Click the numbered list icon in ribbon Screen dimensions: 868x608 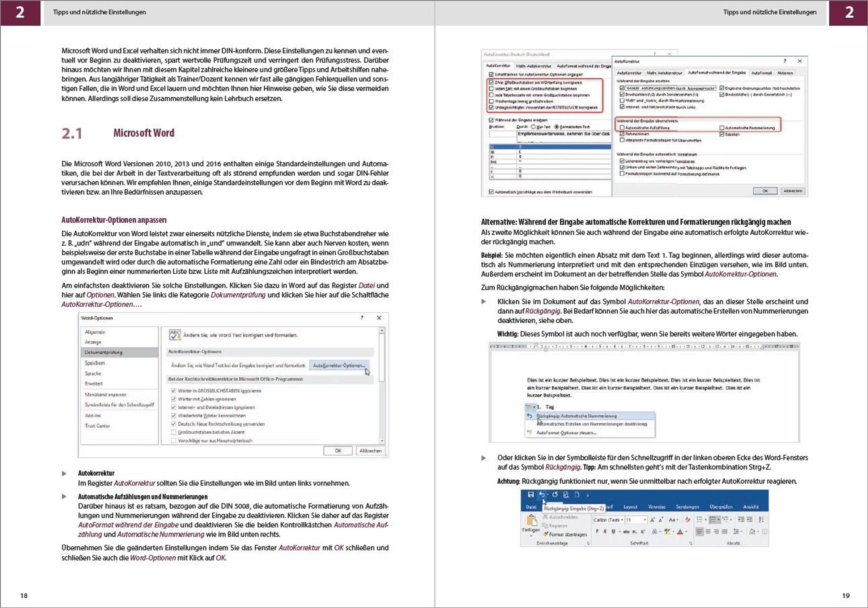[712, 519]
